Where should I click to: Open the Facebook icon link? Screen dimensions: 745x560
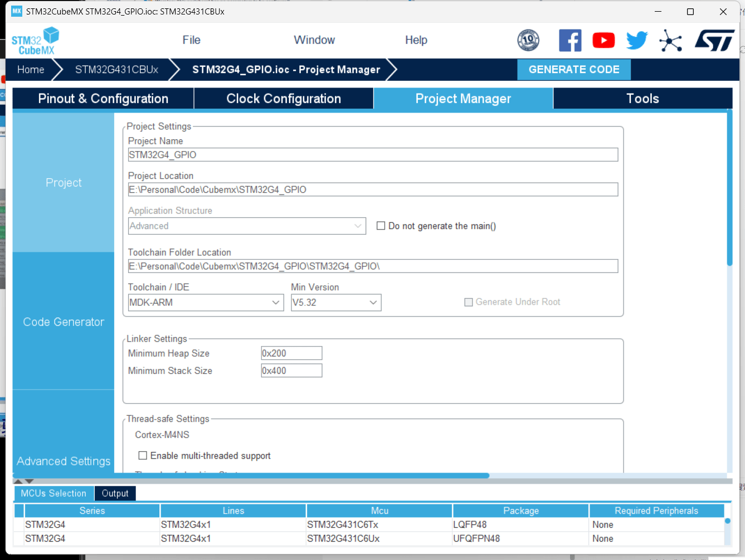click(x=569, y=41)
